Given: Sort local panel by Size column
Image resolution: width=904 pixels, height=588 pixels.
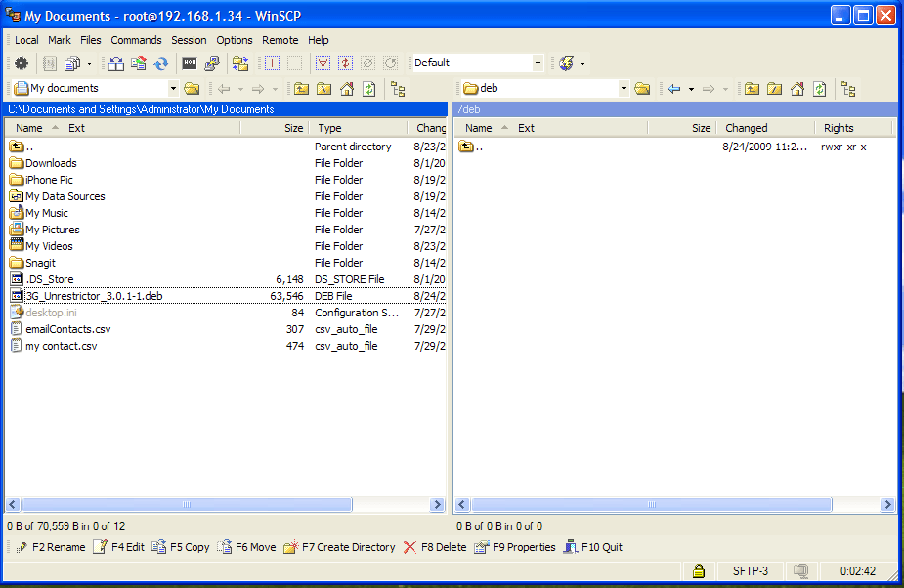Looking at the screenshot, I should [275, 128].
